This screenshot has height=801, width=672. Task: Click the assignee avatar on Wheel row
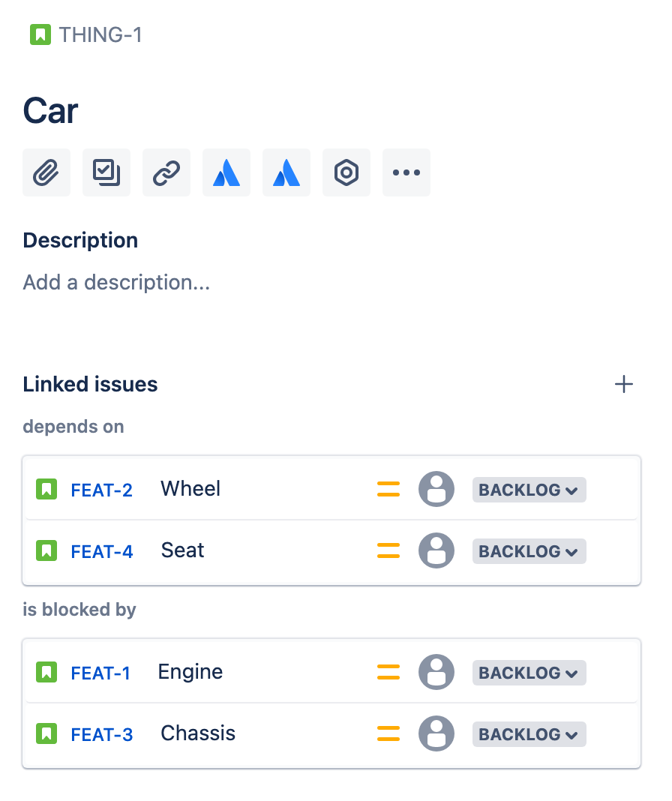pyautogui.click(x=436, y=490)
